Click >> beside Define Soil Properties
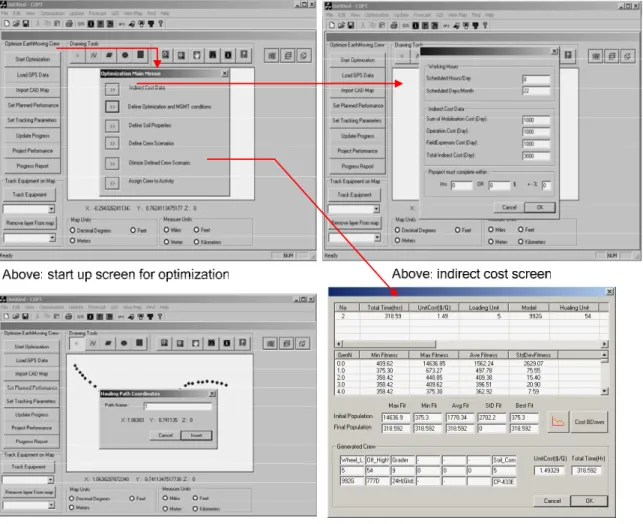This screenshot has height=524, width=643. point(112,125)
